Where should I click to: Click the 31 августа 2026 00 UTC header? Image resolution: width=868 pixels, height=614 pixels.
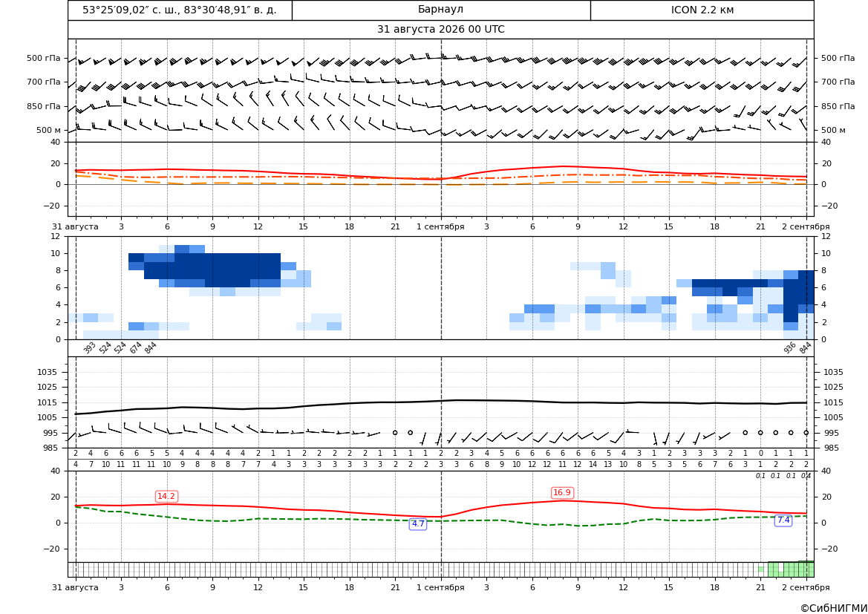pos(440,30)
